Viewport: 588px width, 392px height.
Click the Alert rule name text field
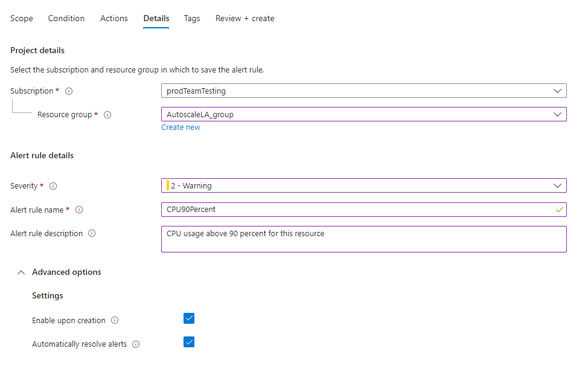tap(359, 210)
